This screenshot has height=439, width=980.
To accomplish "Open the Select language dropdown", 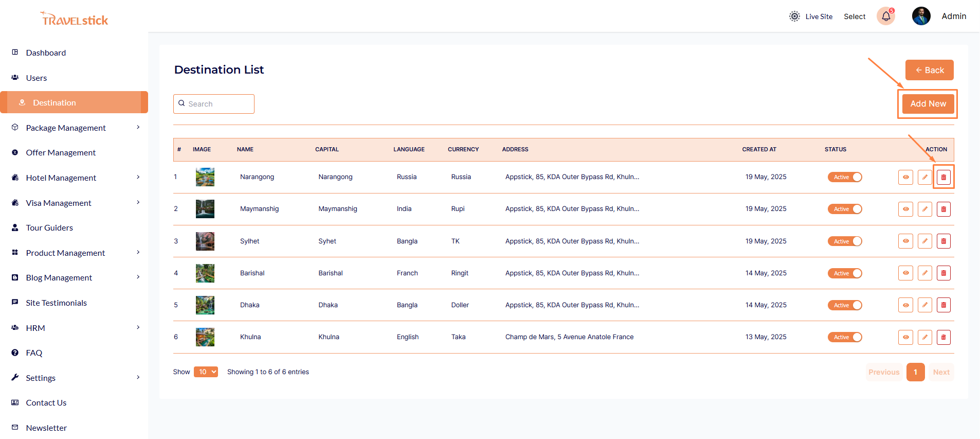I will tap(855, 16).
